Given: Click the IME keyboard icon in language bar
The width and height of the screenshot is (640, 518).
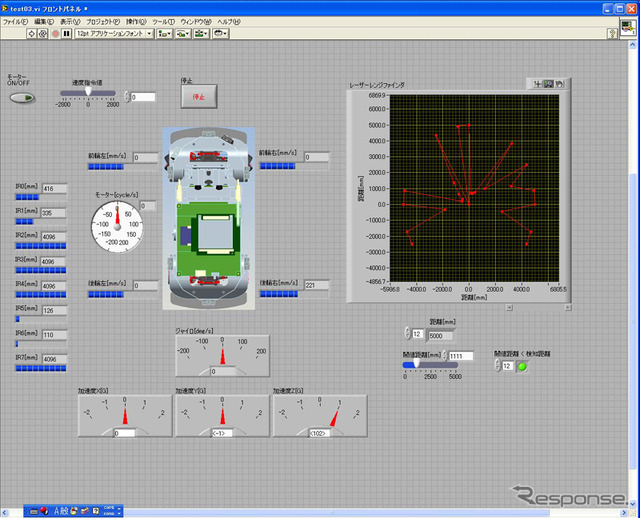Looking at the screenshot, I should coord(34,511).
